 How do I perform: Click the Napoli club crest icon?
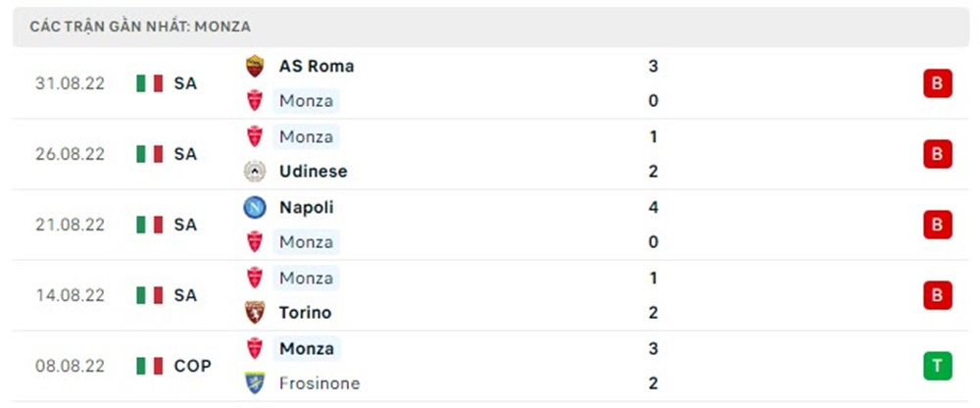255,208
